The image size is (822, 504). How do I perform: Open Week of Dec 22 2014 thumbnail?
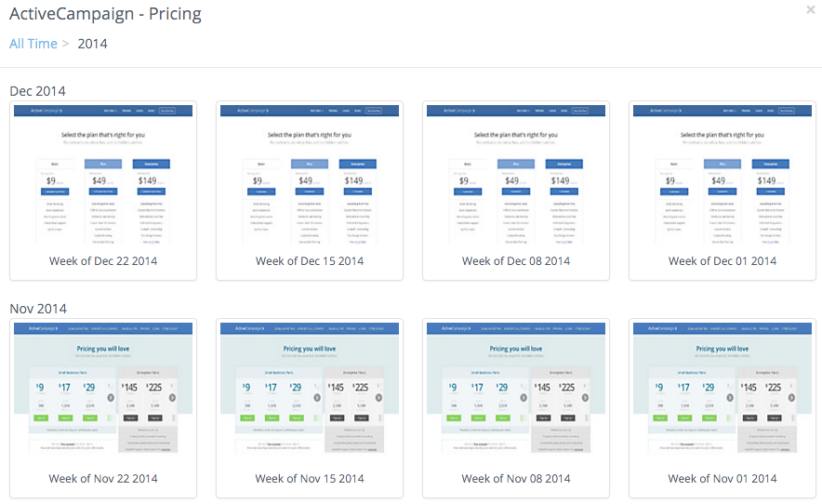[103, 175]
